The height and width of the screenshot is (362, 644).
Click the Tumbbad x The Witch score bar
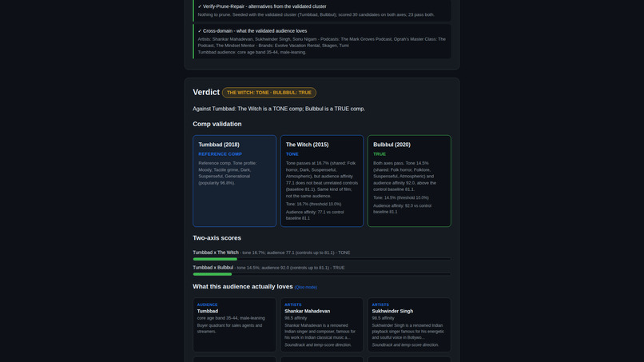click(322, 259)
